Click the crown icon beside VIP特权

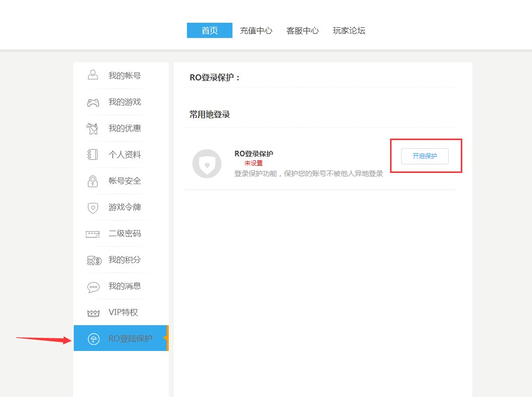[x=93, y=313]
